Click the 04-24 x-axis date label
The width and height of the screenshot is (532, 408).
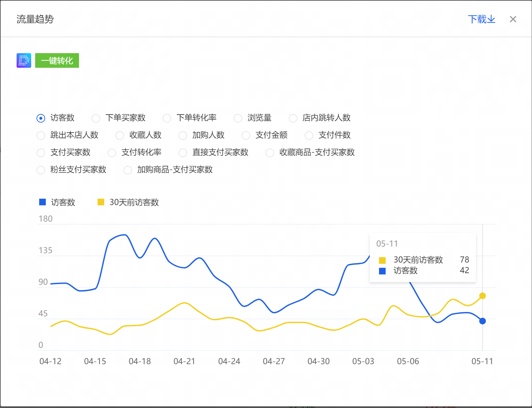(229, 361)
